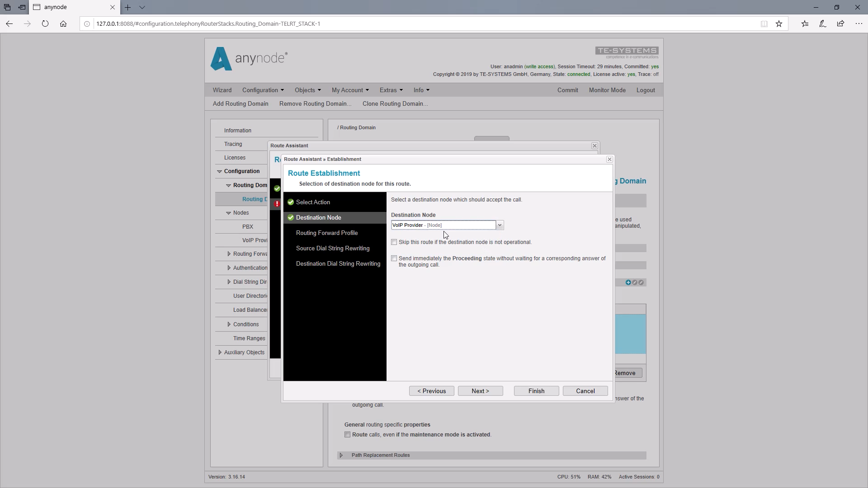View site information icon in address bar

point(87,24)
